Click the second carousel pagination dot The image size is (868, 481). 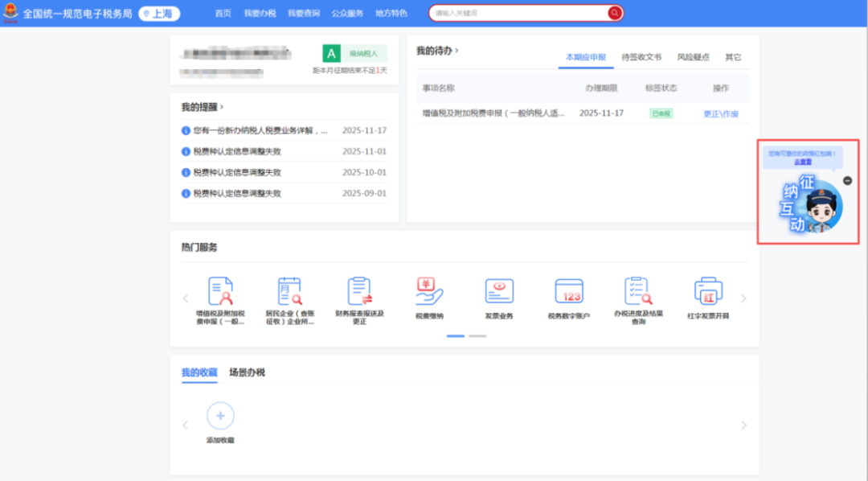tap(478, 336)
